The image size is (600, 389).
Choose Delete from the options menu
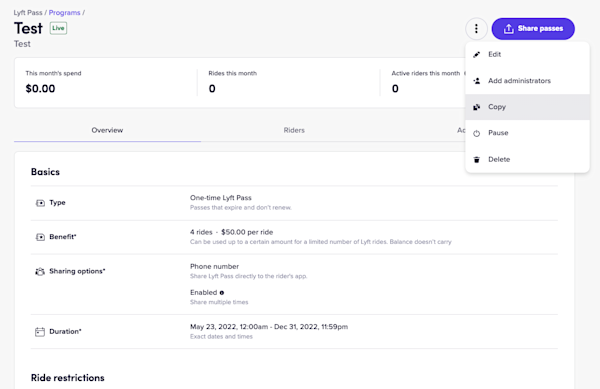click(x=527, y=159)
